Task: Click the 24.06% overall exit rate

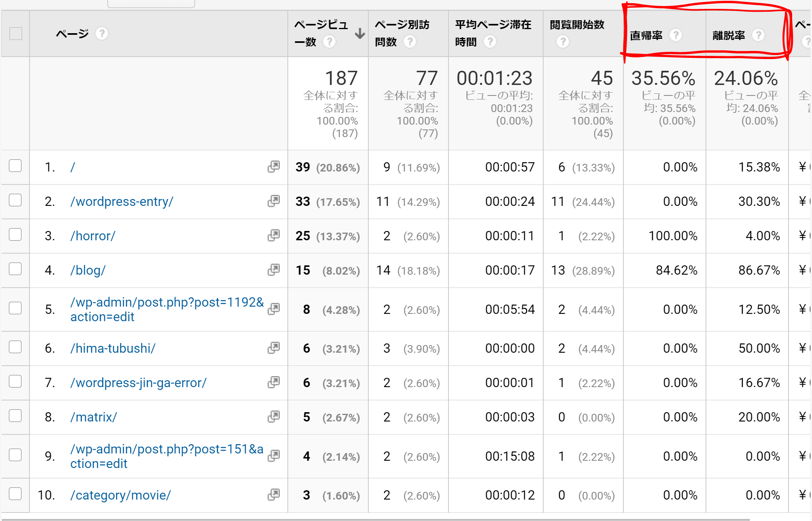Action: pyautogui.click(x=746, y=78)
